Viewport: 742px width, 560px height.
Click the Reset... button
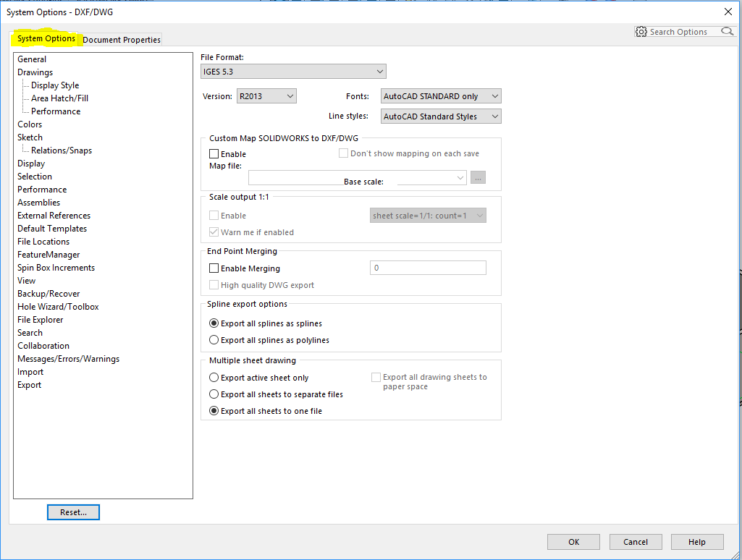pos(73,512)
